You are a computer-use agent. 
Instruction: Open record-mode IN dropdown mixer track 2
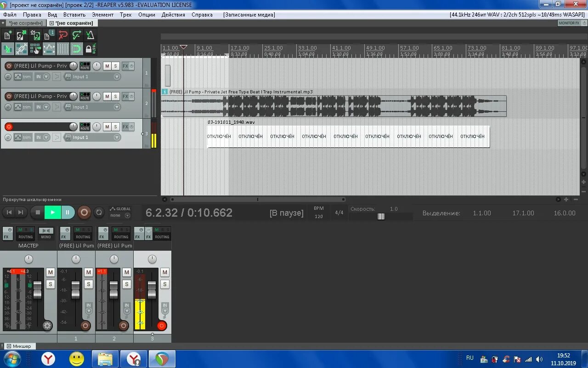(127, 308)
